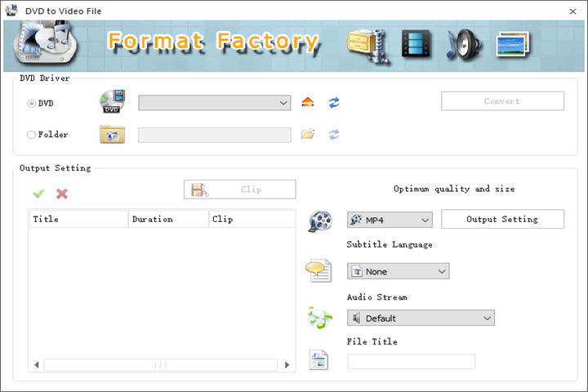This screenshot has height=392, width=588.
Task: Sort by the Duration column header
Action: click(x=168, y=219)
